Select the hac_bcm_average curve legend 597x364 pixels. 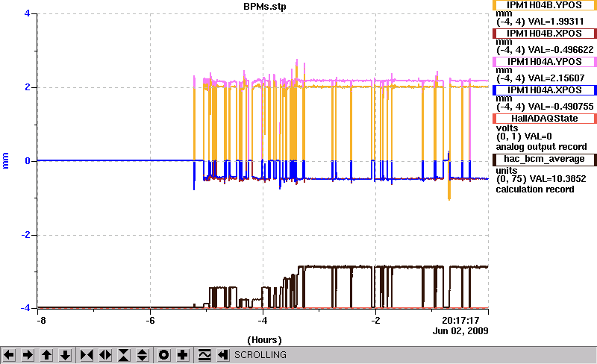[x=545, y=159]
